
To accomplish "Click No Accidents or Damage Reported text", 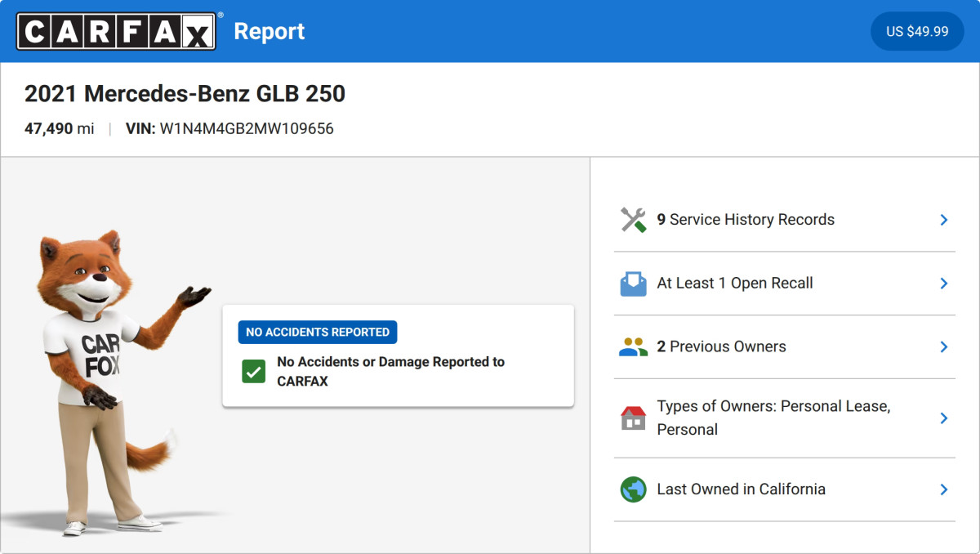I will pos(390,372).
